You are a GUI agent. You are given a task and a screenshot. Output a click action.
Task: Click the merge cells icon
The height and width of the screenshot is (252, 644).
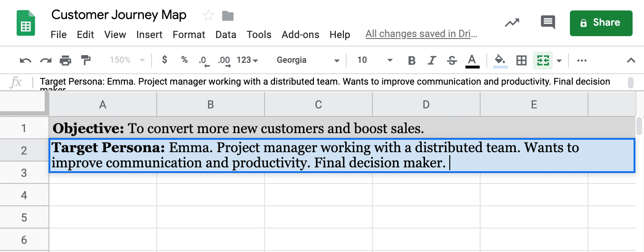click(542, 60)
